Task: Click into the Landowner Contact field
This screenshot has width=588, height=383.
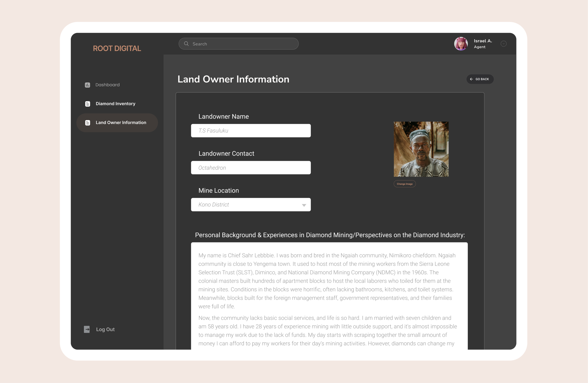Action: pos(250,168)
